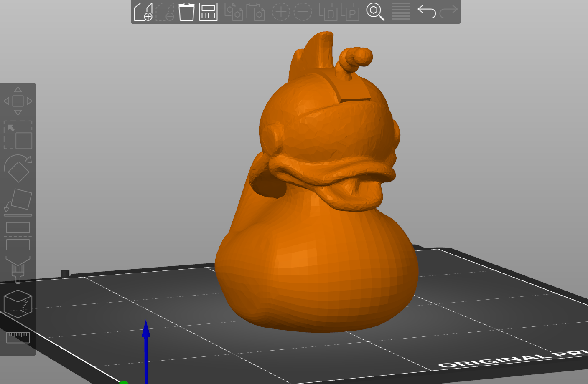This screenshot has height=384, width=588.
Task: Open the Seam painting cube tool
Action: pyautogui.click(x=18, y=304)
